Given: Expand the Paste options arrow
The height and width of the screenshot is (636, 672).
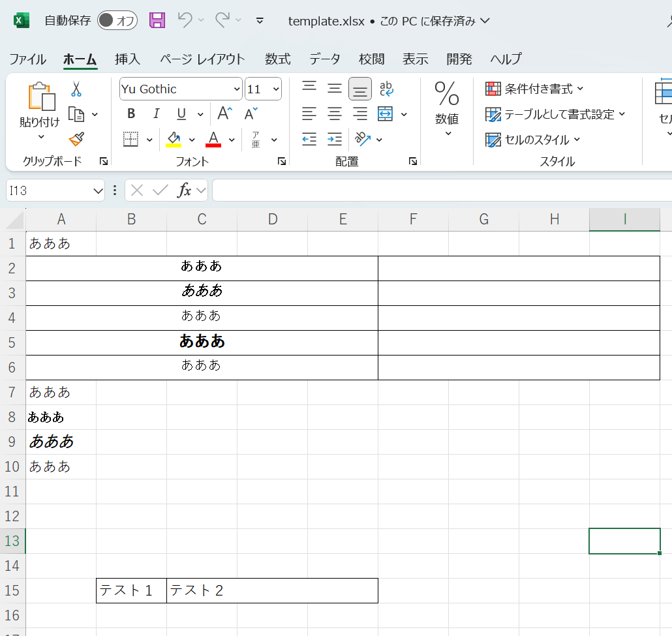Looking at the screenshot, I should (41, 137).
